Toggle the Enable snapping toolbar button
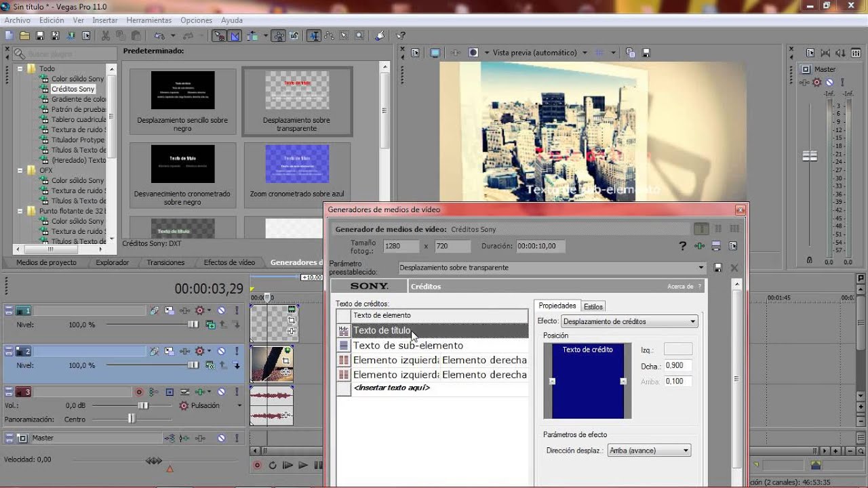This screenshot has height=488, width=868. point(219,35)
